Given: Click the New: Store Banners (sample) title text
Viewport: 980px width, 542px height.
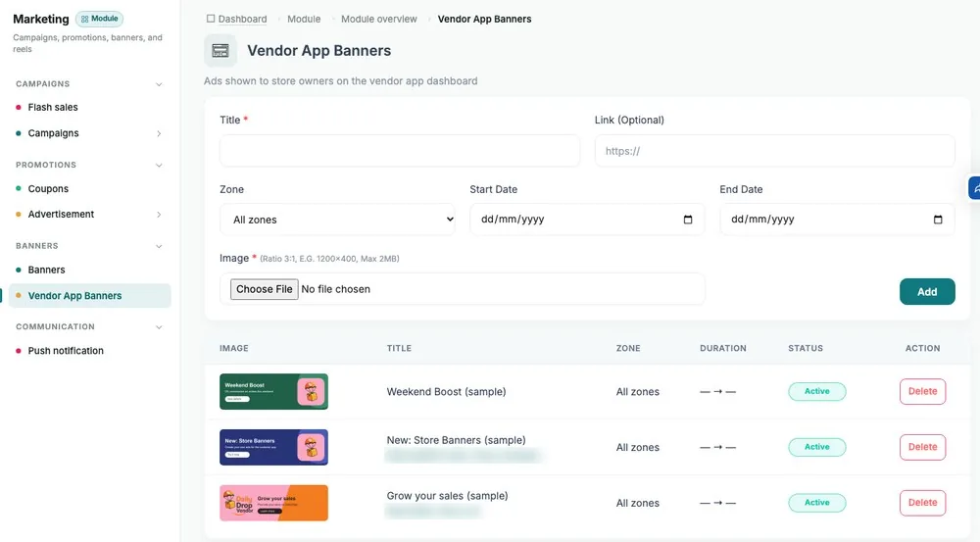Looking at the screenshot, I should pyautogui.click(x=457, y=440).
